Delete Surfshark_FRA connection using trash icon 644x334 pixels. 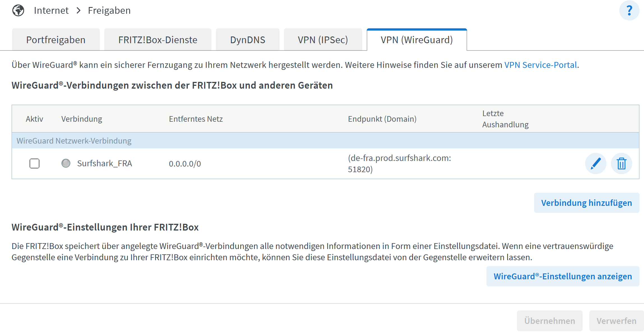click(621, 163)
